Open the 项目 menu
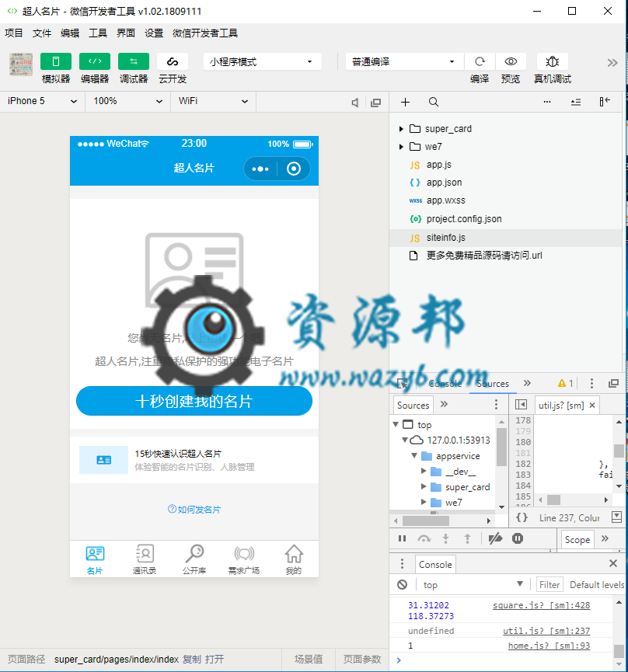The image size is (628, 672). [x=14, y=33]
